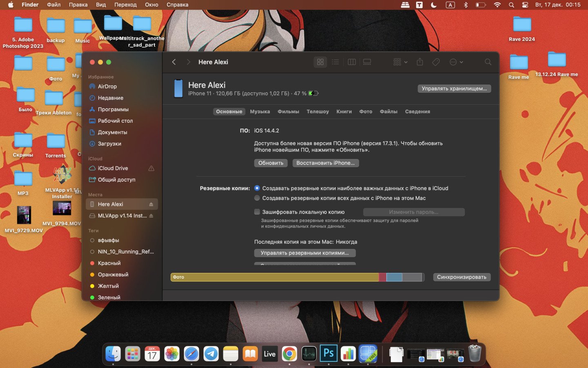This screenshot has width=588, height=368.
Task: Open Telegram from the Dock
Action: tap(211, 354)
